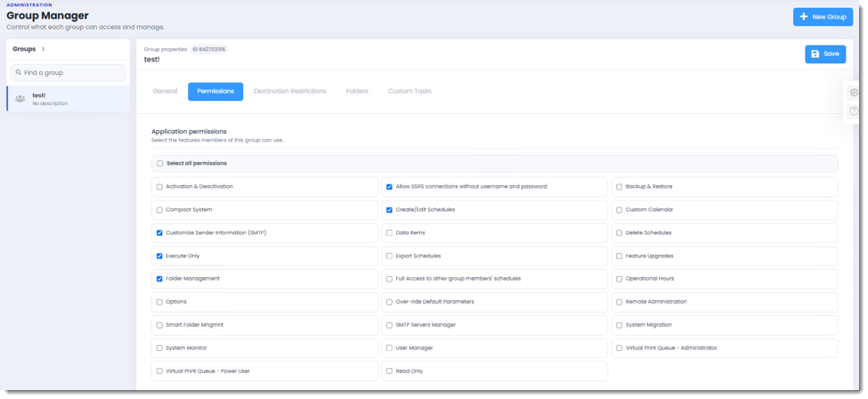Check System Monitor
The image size is (868, 399).
159,348
